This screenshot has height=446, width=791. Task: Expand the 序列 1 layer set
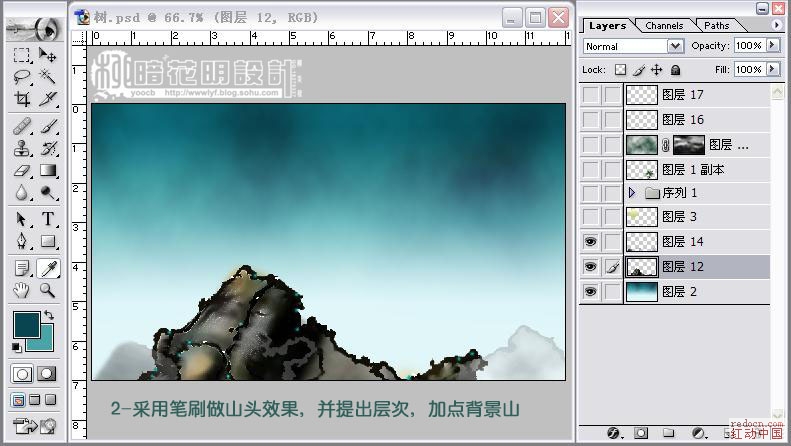(632, 193)
